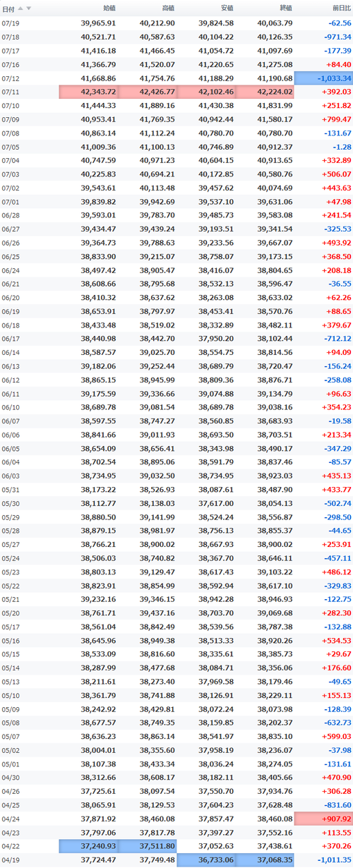
Task: Click change value -1.28
Action: coord(342,147)
